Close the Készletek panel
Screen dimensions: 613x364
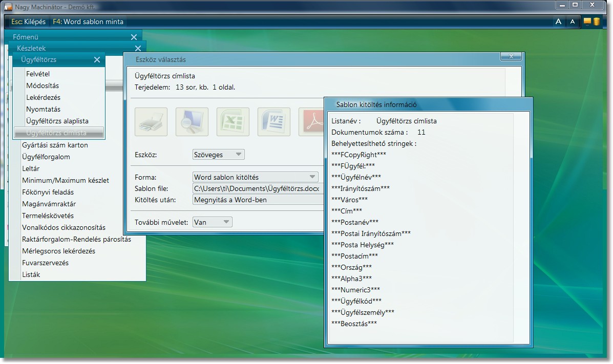(x=138, y=49)
